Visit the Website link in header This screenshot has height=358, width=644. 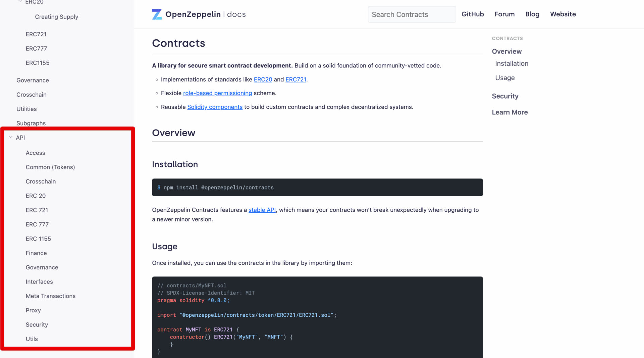(x=563, y=14)
